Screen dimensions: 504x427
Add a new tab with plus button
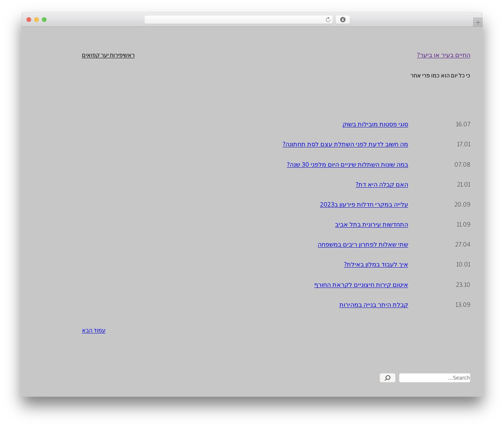point(478,22)
